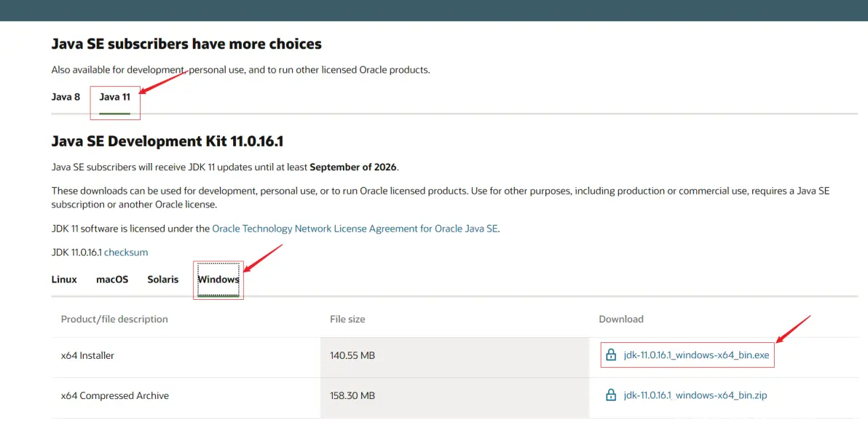Download jdk-11.0.16.1_windows-x64_bin.exe installer

(x=696, y=355)
